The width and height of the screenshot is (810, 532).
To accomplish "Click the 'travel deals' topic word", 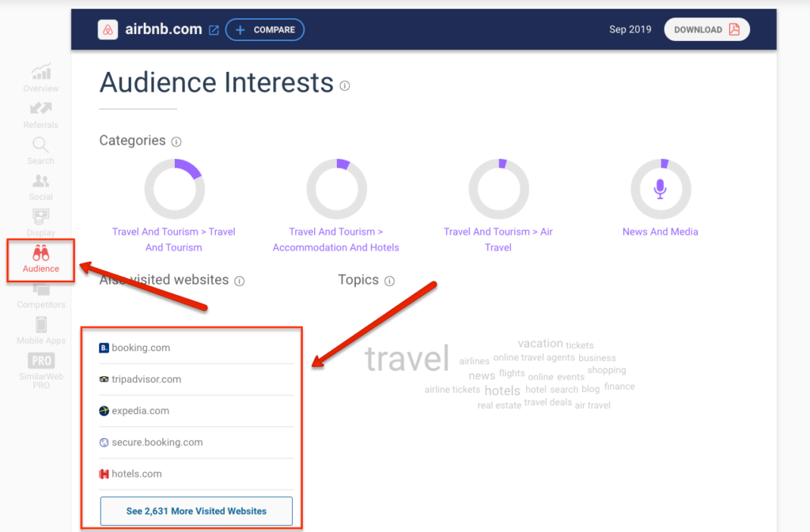I will [x=548, y=402].
